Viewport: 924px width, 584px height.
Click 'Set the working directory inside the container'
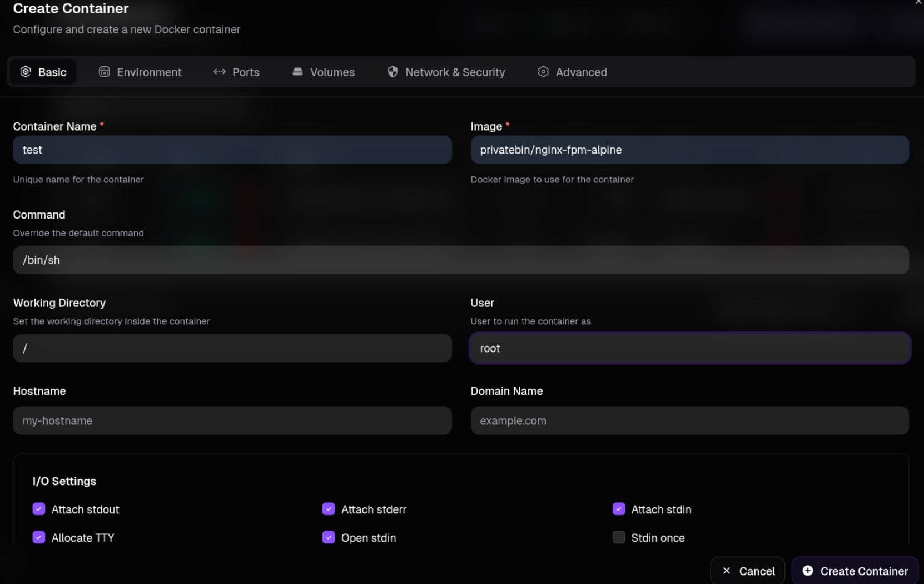pos(112,321)
